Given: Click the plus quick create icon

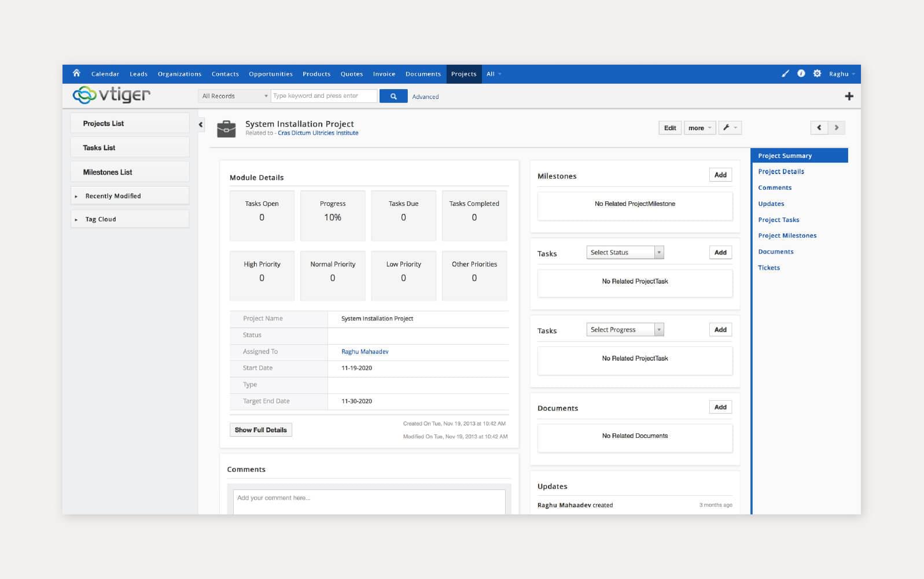Looking at the screenshot, I should [849, 97].
